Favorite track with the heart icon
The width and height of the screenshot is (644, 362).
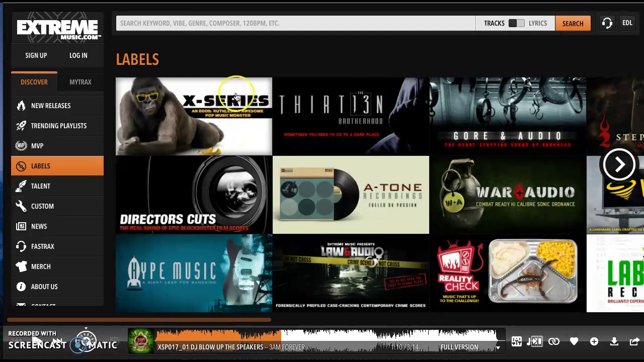point(574,342)
